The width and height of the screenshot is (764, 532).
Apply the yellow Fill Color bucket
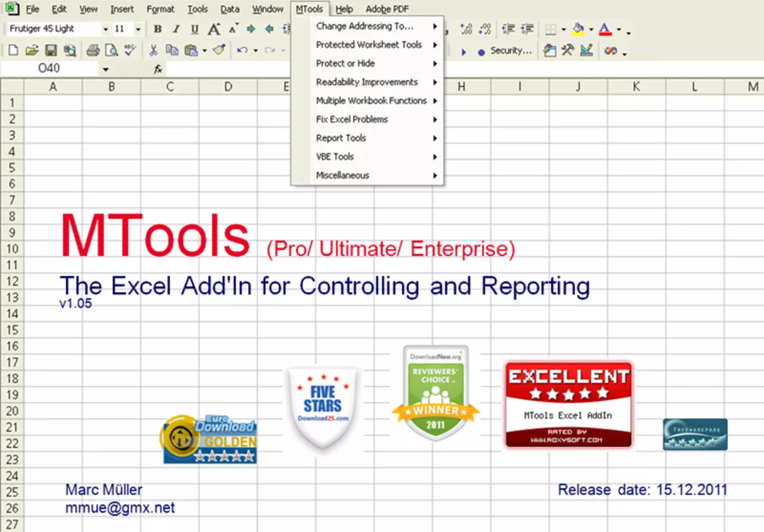coord(578,29)
